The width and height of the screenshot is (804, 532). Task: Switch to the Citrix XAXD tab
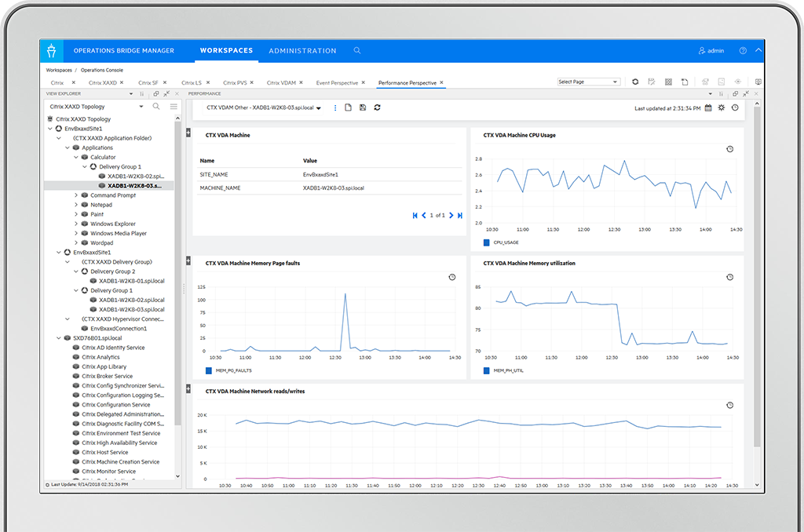tap(103, 83)
